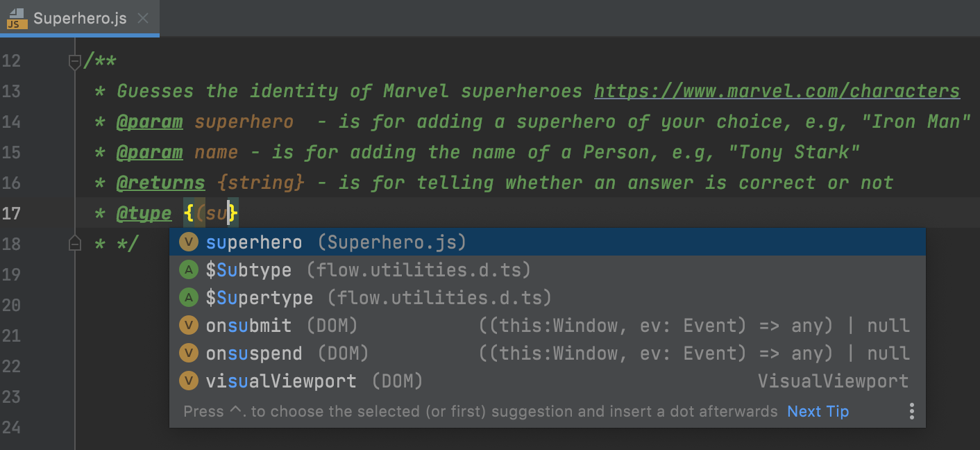Open the completion popup three-dot options menu
Image resolution: width=980 pixels, height=450 pixels.
coord(911,412)
